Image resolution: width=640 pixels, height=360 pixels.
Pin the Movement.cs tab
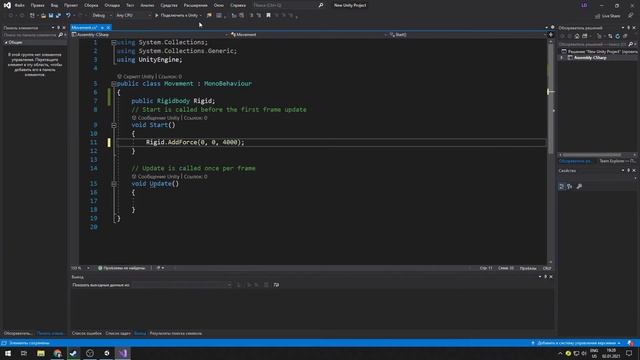pyautogui.click(x=102, y=27)
